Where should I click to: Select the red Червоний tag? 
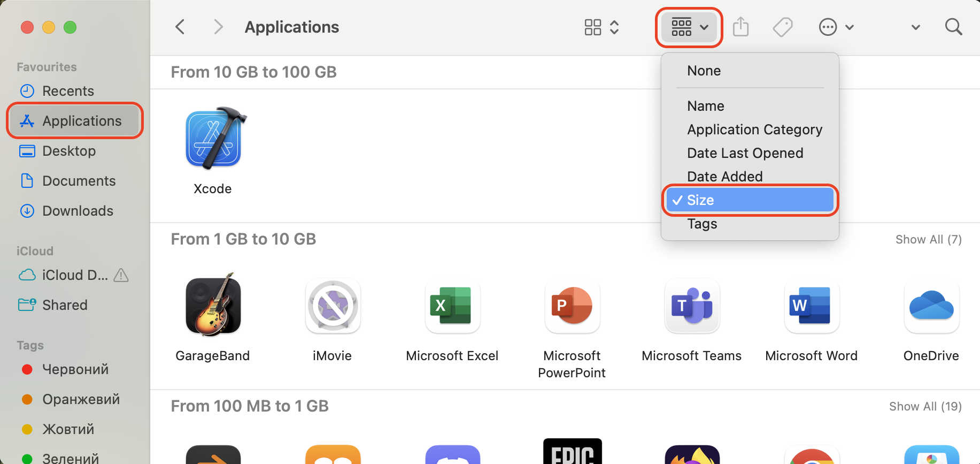coord(75,369)
